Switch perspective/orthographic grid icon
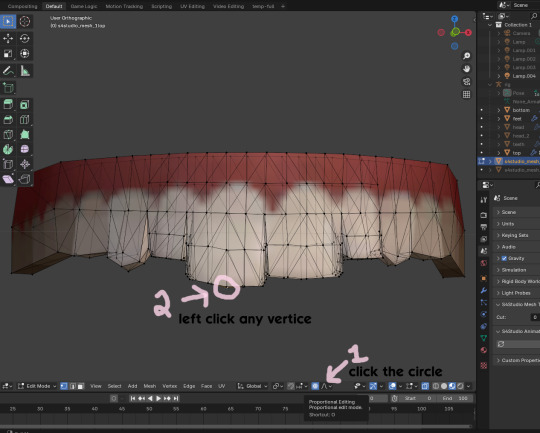Viewport: 540px width, 433px height. (466, 94)
